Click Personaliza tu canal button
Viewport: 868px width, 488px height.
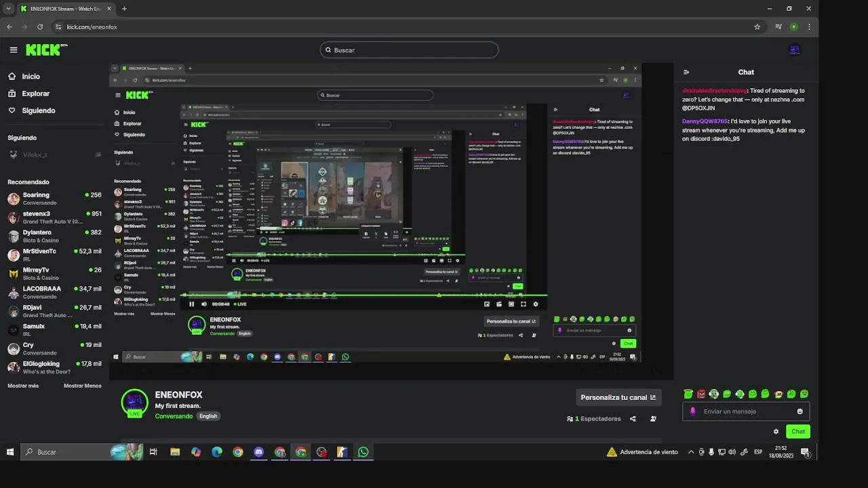point(618,397)
